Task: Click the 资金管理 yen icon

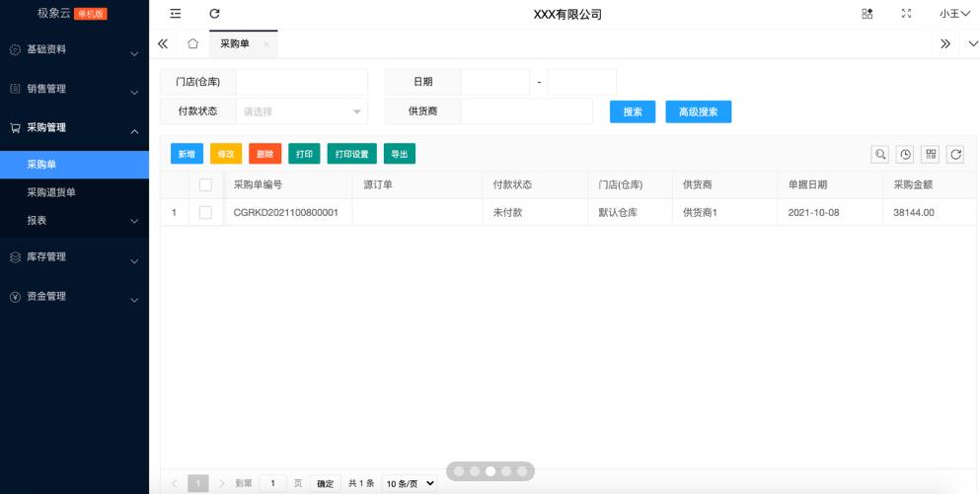Action: [15, 297]
